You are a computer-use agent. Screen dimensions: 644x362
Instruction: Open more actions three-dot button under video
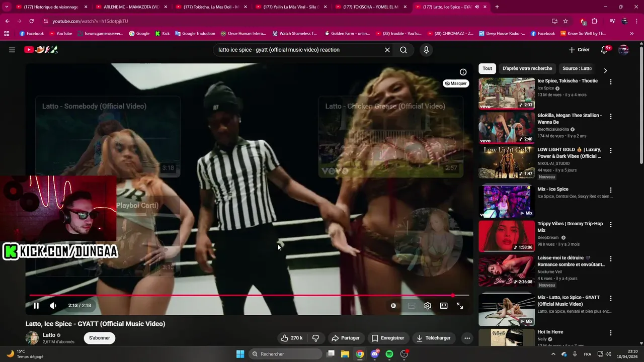click(467, 338)
